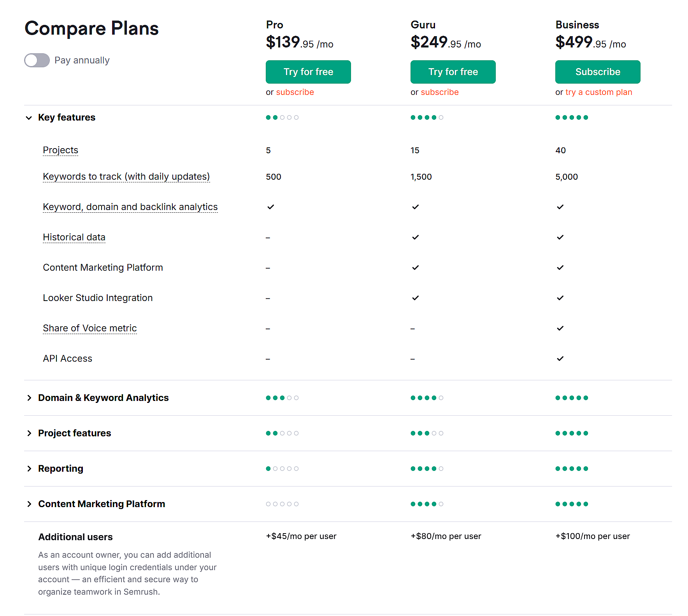The width and height of the screenshot is (688, 616).
Task: Open the Projects feature details
Action: point(60,150)
